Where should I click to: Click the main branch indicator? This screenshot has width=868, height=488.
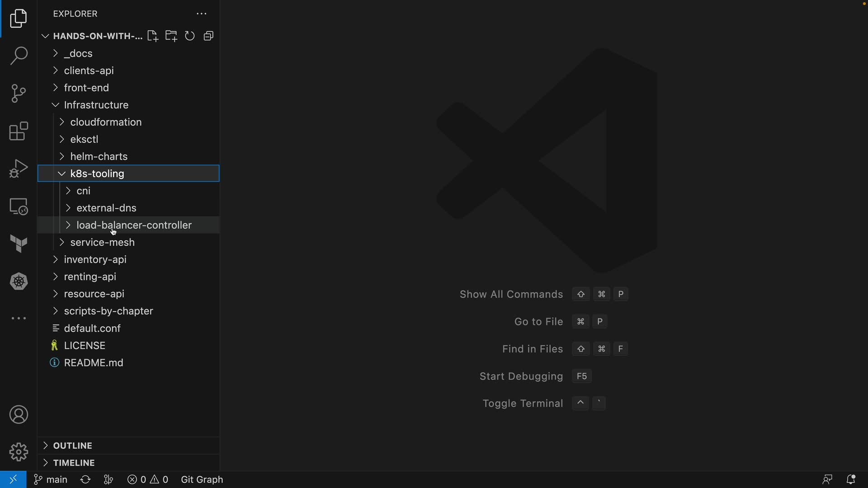51,479
